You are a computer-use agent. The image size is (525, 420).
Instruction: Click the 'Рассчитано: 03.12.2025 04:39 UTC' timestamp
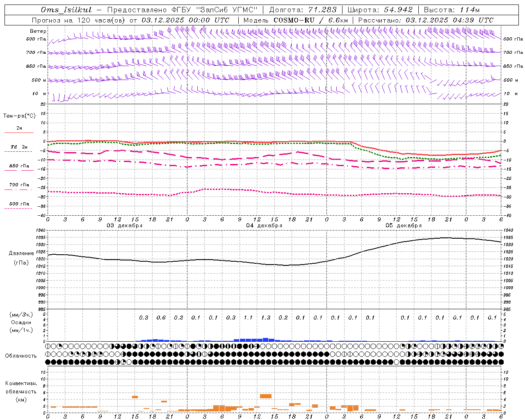click(x=426, y=20)
